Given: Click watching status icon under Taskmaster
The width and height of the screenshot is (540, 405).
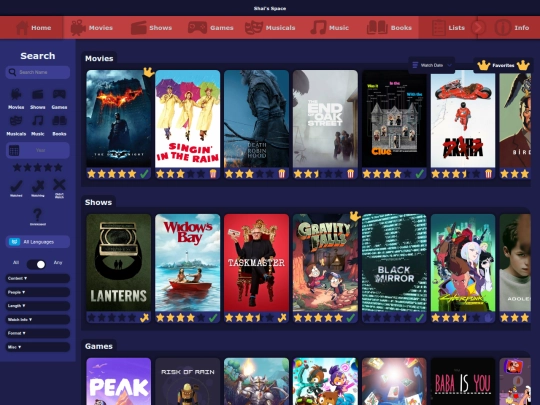Looking at the screenshot, I should tap(282, 318).
